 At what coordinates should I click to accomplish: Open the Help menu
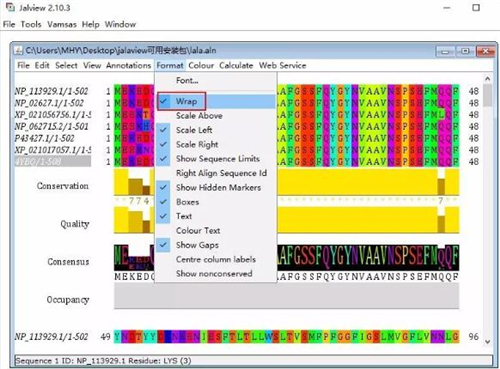point(91,24)
